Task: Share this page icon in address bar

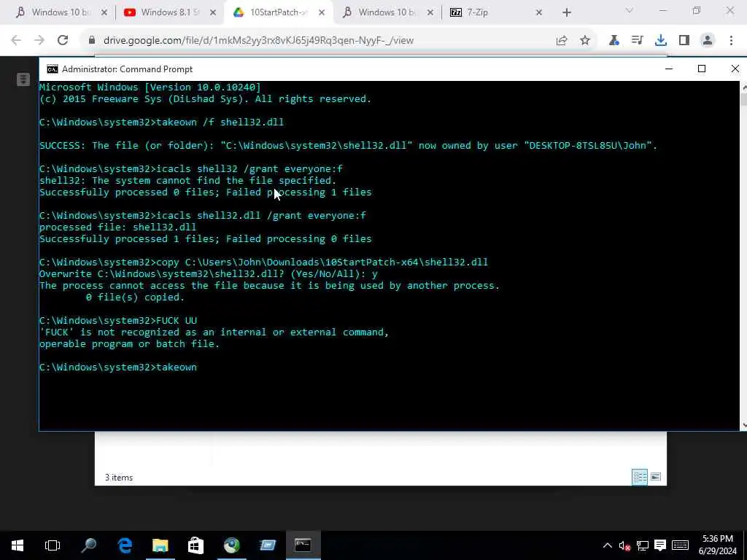Action: [x=562, y=41]
